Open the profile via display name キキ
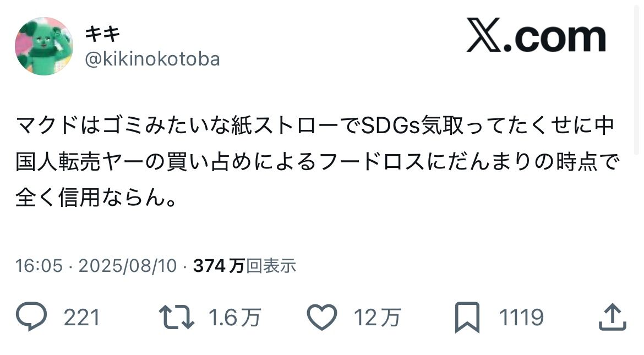This screenshot has height=355, width=644. click(103, 34)
